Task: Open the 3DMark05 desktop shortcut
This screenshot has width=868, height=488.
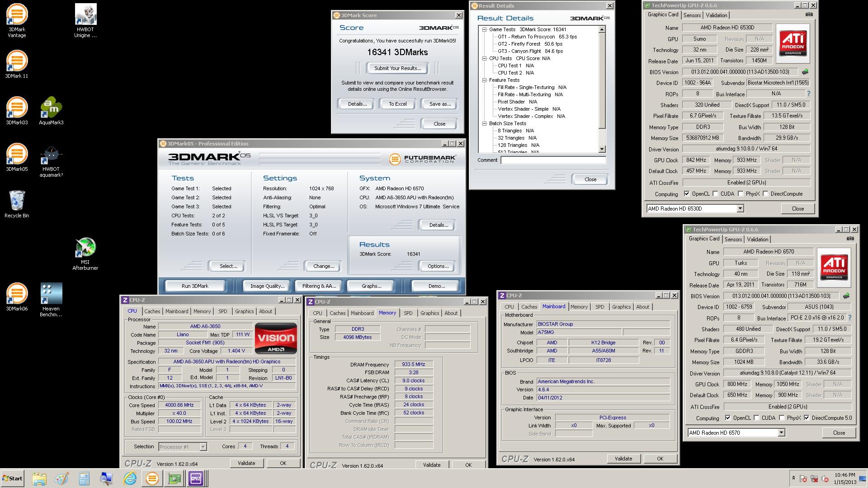Action: coord(17,157)
